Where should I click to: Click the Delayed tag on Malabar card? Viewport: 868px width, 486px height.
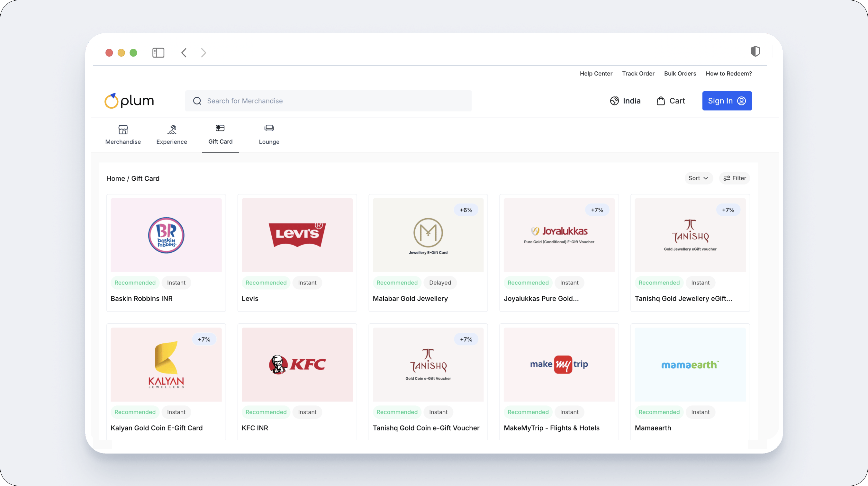tap(440, 283)
